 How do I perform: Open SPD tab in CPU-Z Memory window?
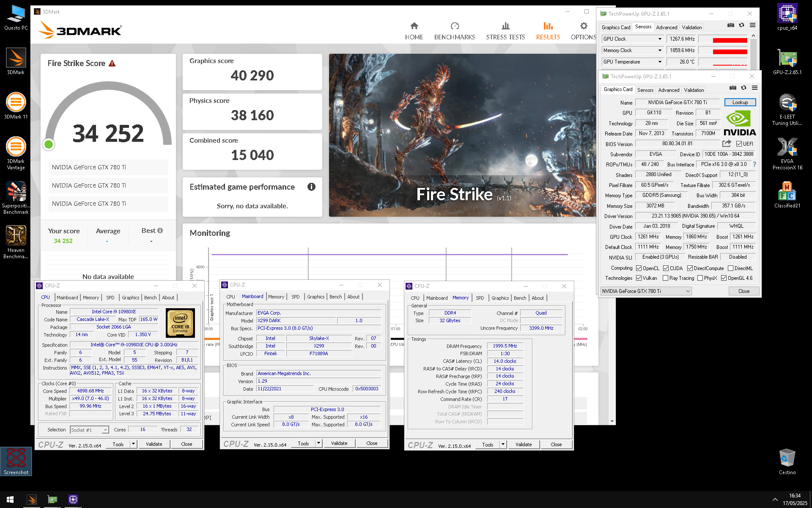(x=480, y=298)
